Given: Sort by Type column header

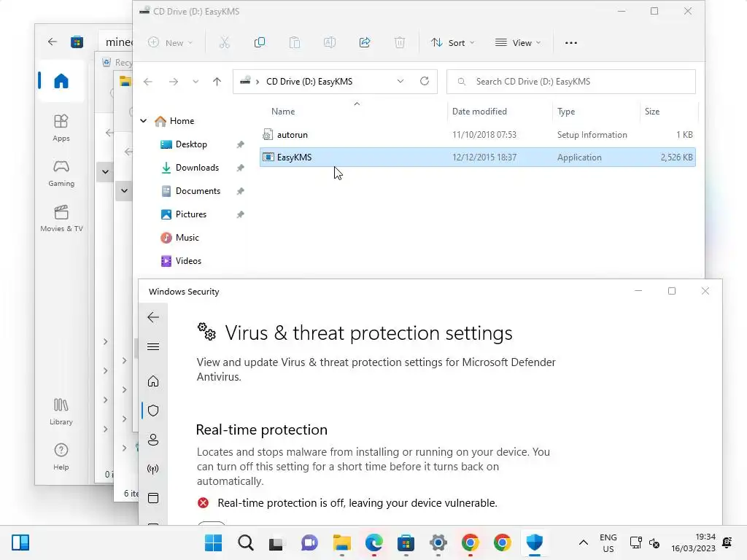Looking at the screenshot, I should pyautogui.click(x=566, y=112).
